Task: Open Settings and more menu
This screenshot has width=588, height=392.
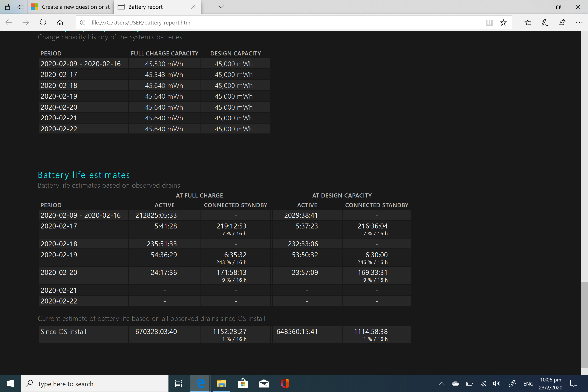Action: (x=579, y=23)
